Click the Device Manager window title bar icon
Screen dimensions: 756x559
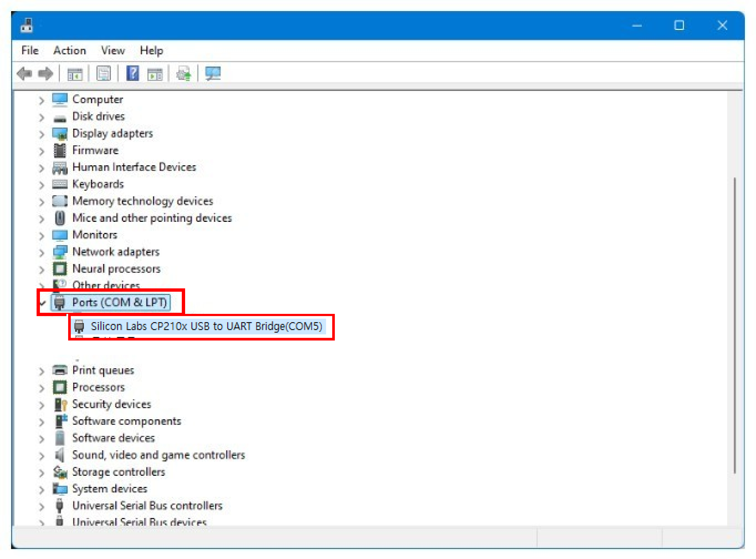pyautogui.click(x=27, y=26)
